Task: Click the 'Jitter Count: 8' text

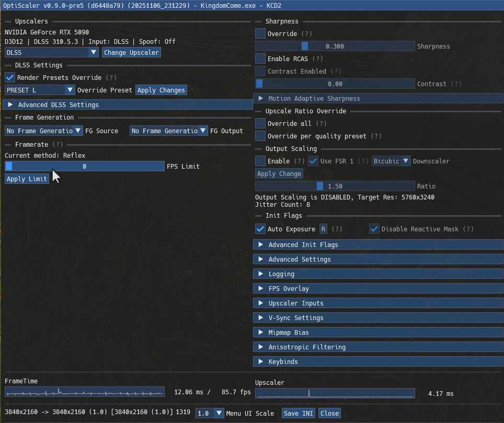Action: [x=282, y=204]
